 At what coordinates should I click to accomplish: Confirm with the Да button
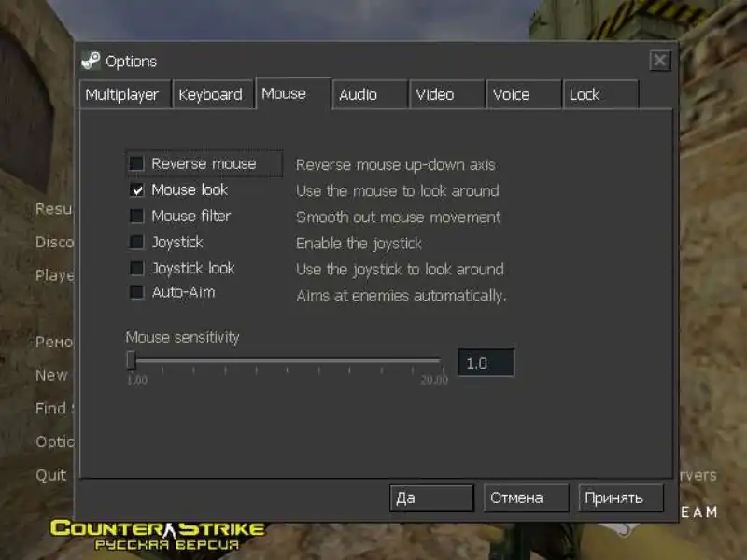click(431, 498)
